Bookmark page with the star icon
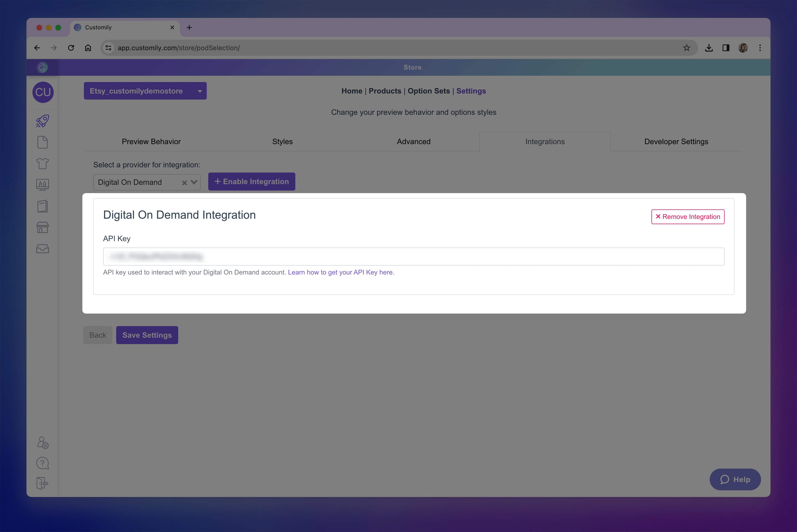Viewport: 797px width, 532px height. tap(686, 48)
